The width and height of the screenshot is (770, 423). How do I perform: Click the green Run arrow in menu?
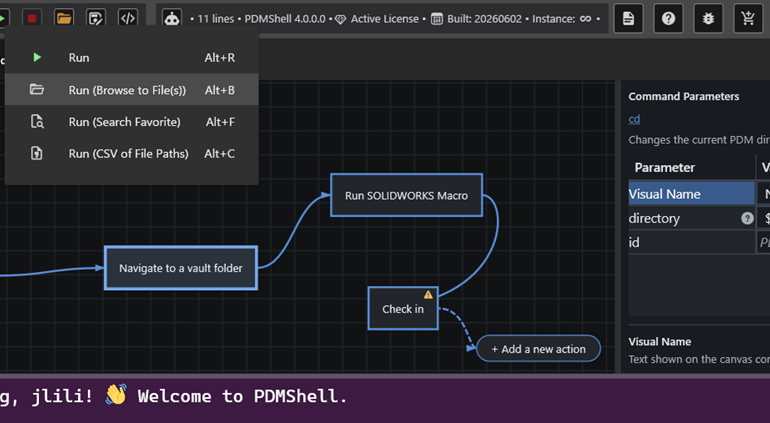click(x=37, y=57)
